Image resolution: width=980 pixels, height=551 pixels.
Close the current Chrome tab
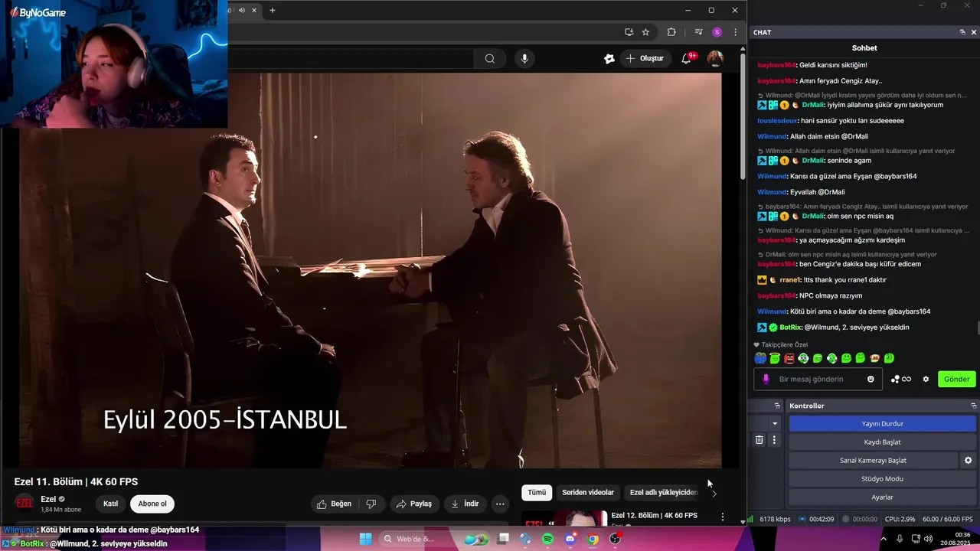[254, 10]
